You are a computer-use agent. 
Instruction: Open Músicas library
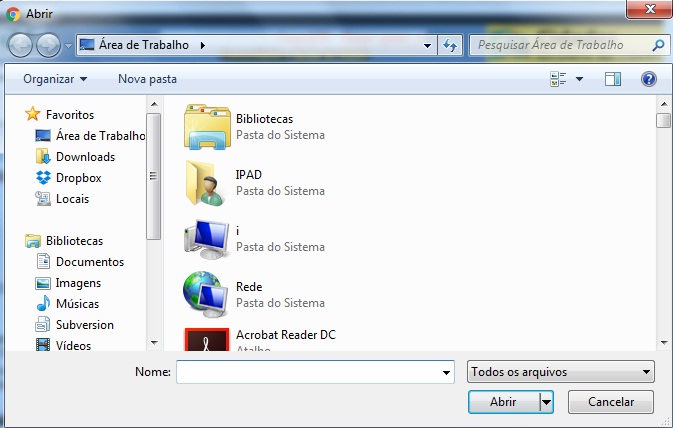[77, 304]
